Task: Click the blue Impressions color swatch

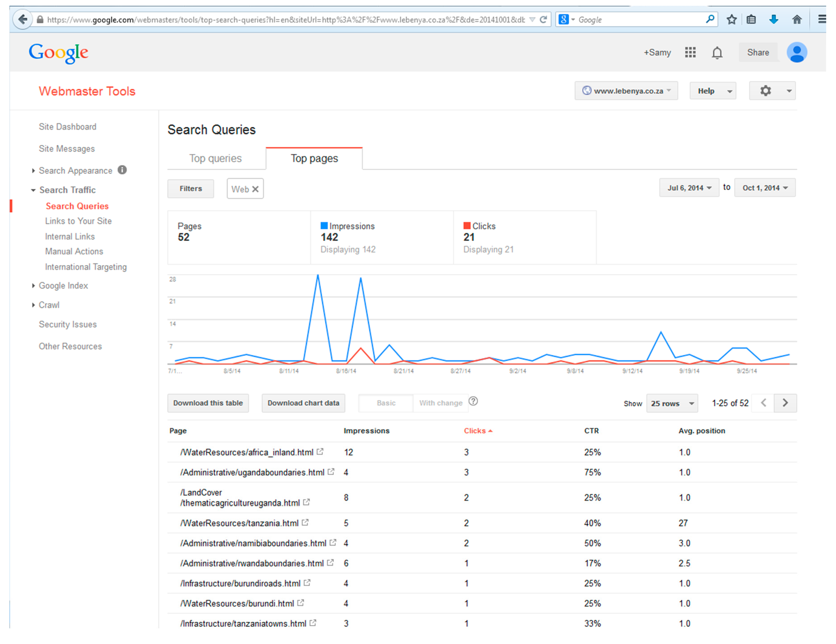Action: pos(324,226)
